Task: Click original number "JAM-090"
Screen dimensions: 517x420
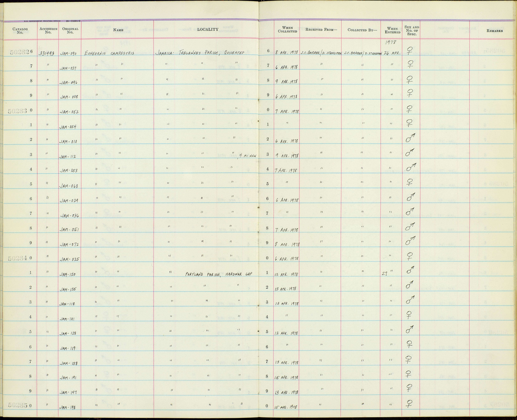Action: tap(68, 54)
